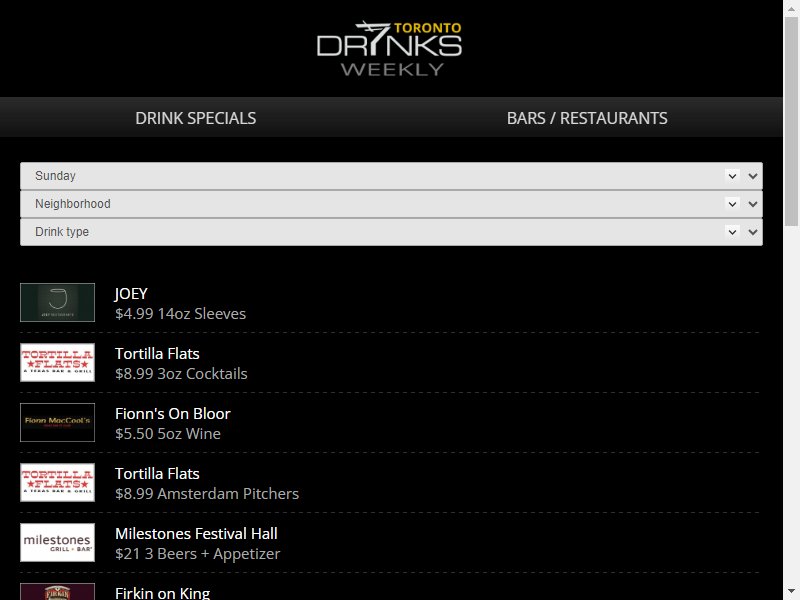
Task: Click Tortilla Flats logo beside Amsterdam Pitchers
Action: 58,482
